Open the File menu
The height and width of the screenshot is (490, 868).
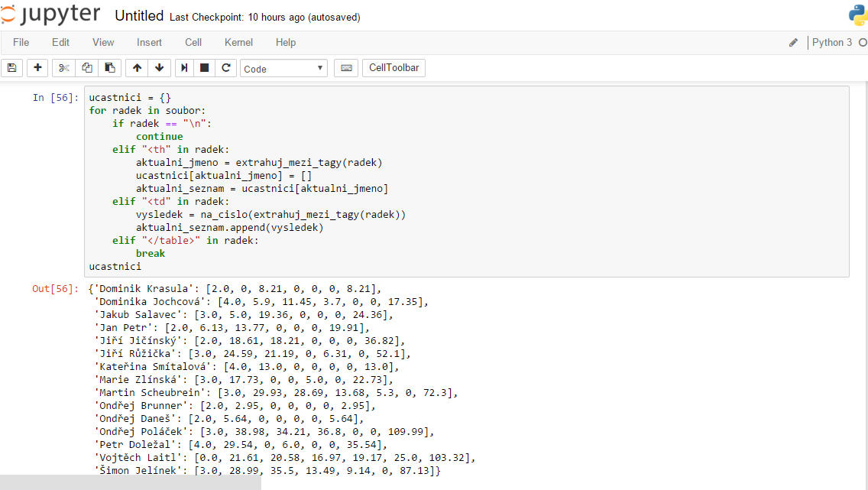tap(21, 43)
